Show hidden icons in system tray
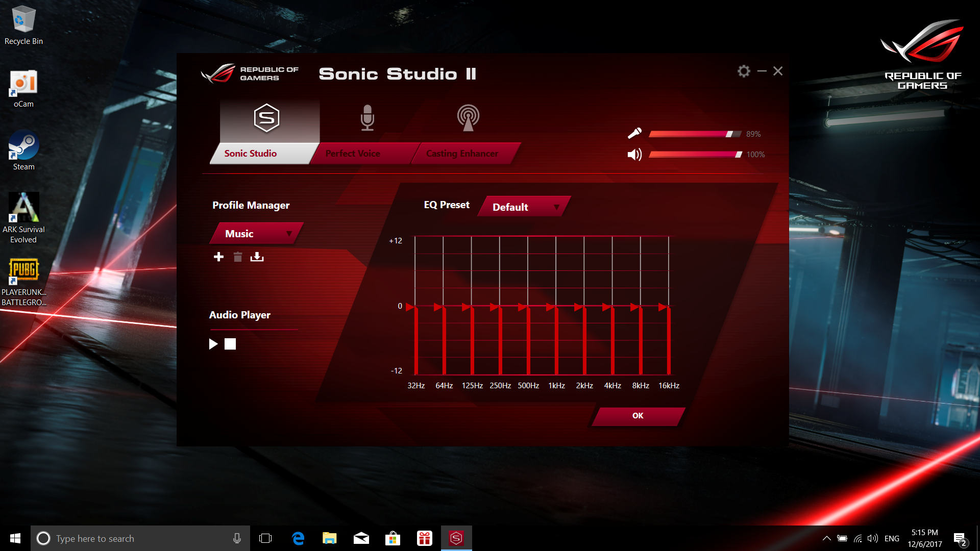Screen dimensions: 980x551 point(826,538)
